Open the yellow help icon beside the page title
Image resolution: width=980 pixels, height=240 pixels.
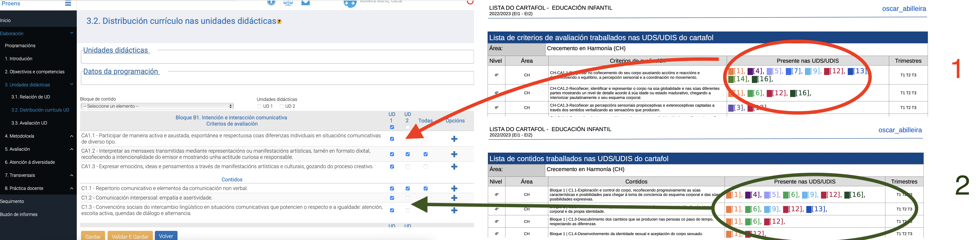279,22
